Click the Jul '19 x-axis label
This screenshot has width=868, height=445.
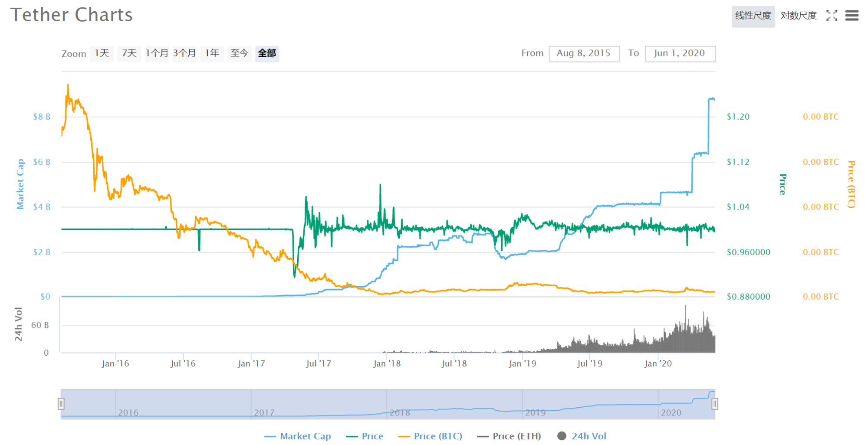point(589,363)
